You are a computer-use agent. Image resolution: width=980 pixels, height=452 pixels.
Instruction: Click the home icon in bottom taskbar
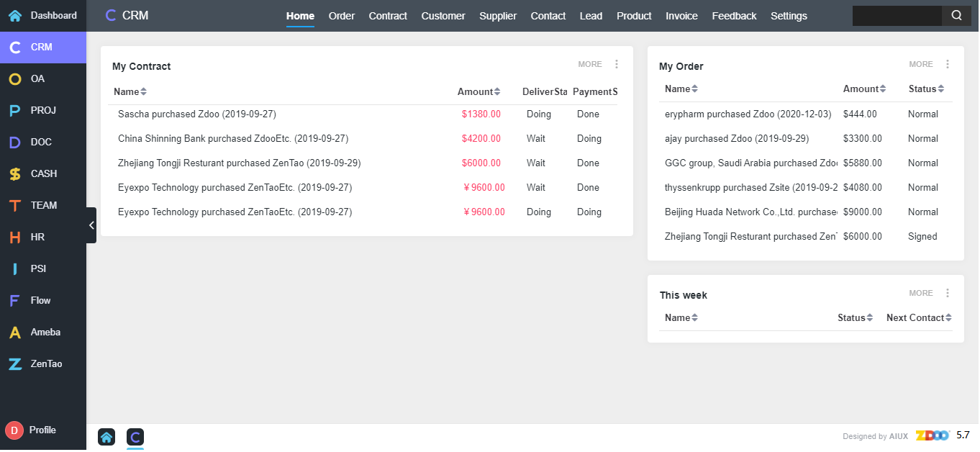tap(106, 436)
